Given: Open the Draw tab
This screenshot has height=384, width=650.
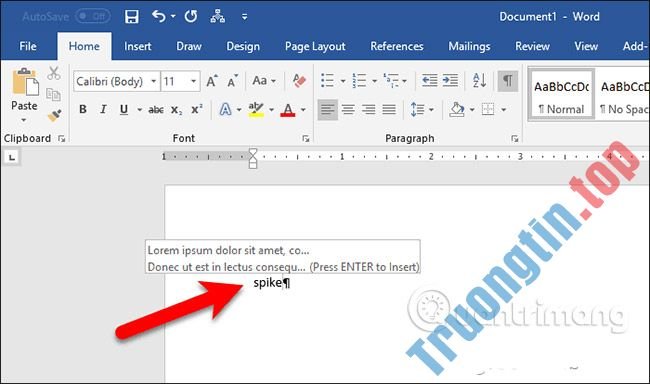Looking at the screenshot, I should point(189,46).
